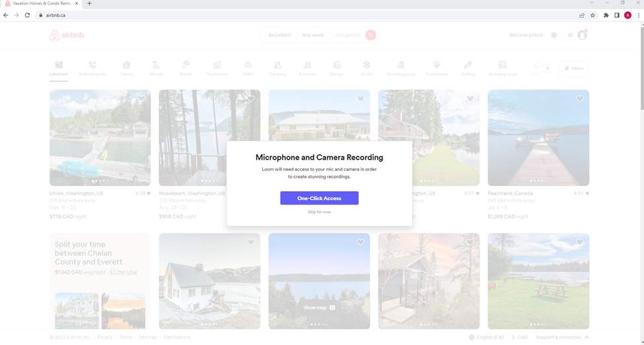Open the Add guests selector
The width and height of the screenshot is (644, 345).
tap(347, 35)
